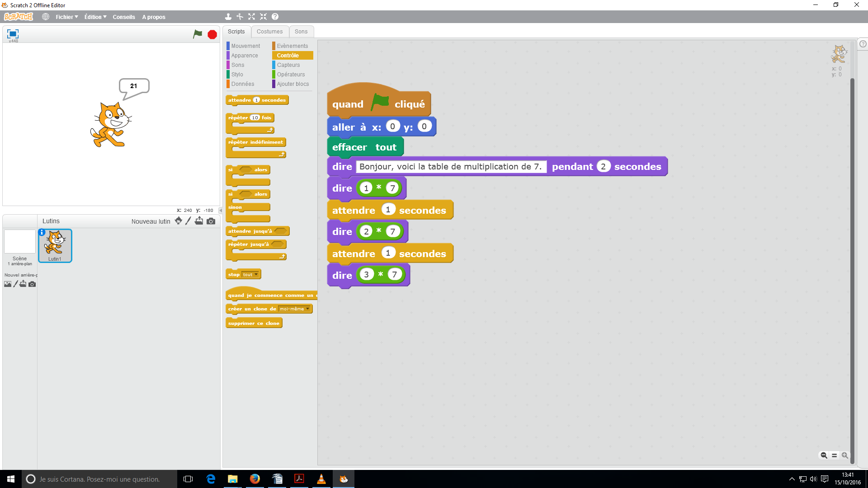Select the Opérateurs block category
The height and width of the screenshot is (488, 868).
coord(291,75)
